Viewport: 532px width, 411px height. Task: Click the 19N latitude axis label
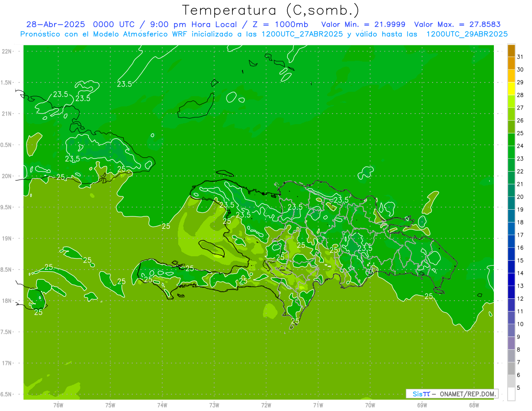pyautogui.click(x=7, y=239)
